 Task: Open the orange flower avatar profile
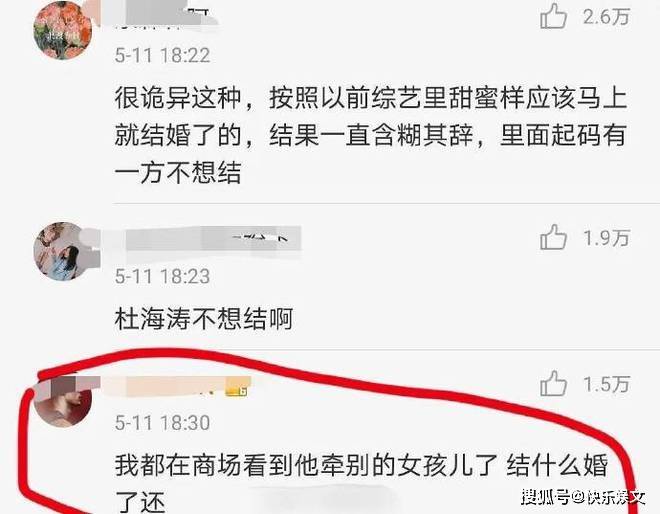pyautogui.click(x=63, y=30)
